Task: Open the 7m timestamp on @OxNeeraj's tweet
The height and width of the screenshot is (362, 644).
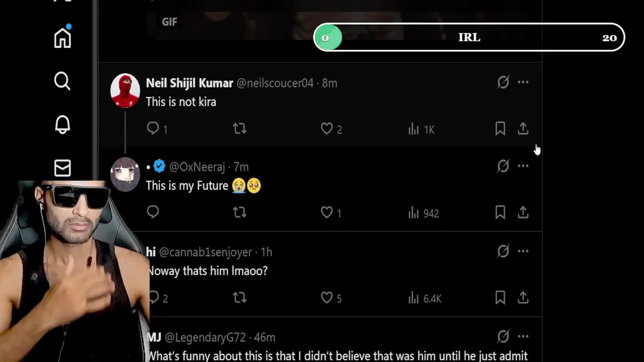Action: click(x=241, y=167)
